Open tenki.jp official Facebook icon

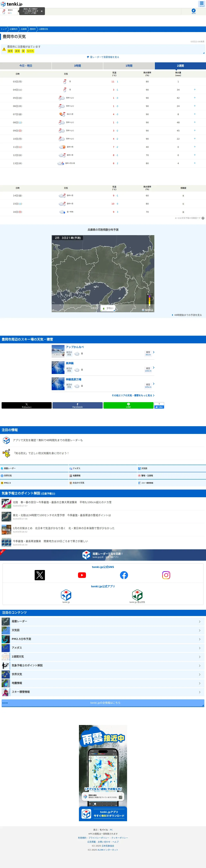(x=124, y=575)
